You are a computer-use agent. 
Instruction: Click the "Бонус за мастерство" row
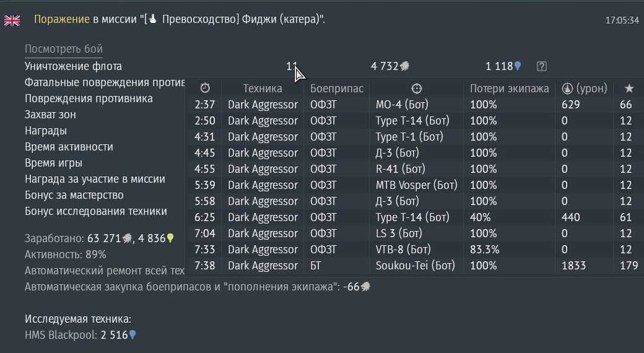click(74, 195)
